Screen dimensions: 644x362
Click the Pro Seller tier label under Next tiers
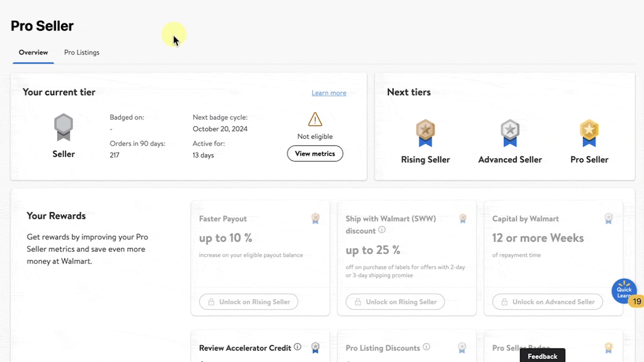(589, 160)
